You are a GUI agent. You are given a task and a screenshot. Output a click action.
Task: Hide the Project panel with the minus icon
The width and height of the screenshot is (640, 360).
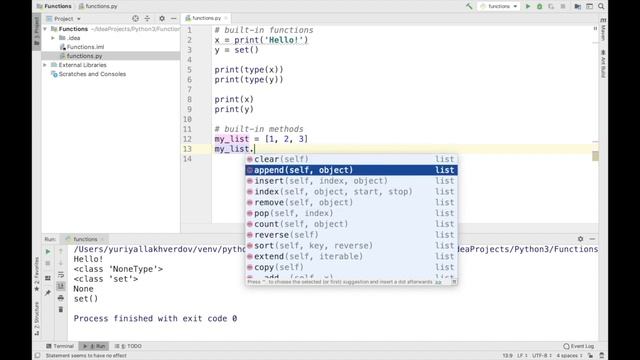click(x=173, y=18)
